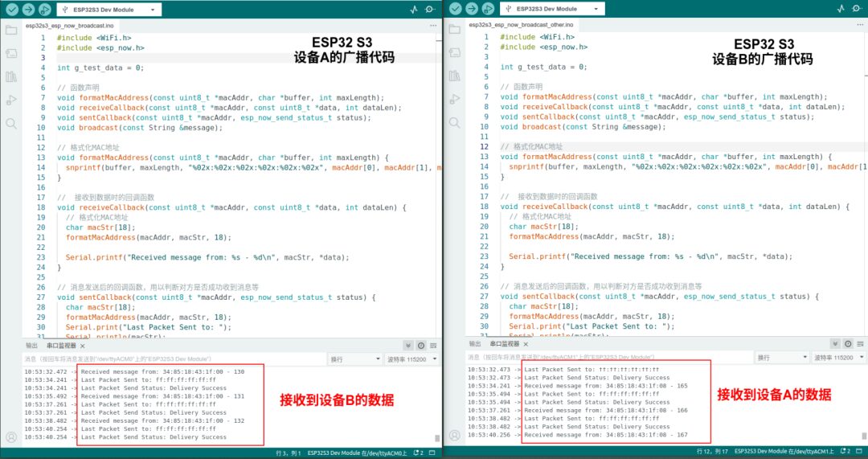Screen dimensions: 868x459
Task: Click notifications count in left status bar
Action: tap(418, 453)
